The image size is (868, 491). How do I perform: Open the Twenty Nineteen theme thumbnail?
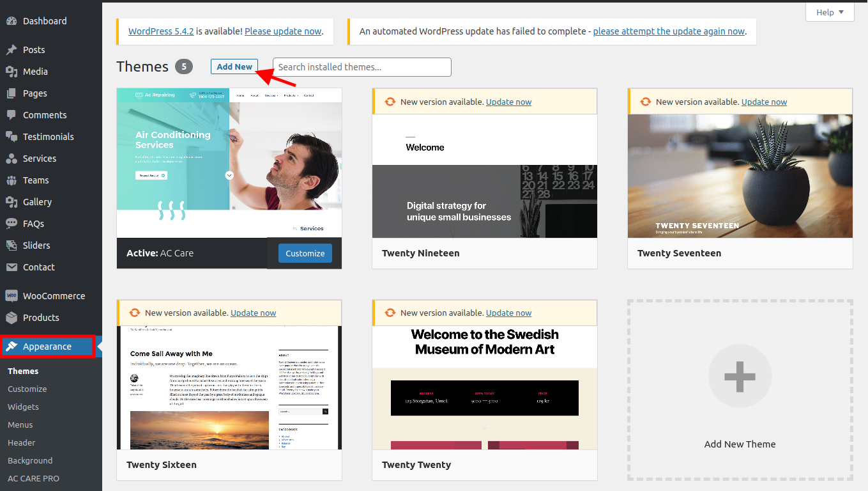pyautogui.click(x=485, y=176)
